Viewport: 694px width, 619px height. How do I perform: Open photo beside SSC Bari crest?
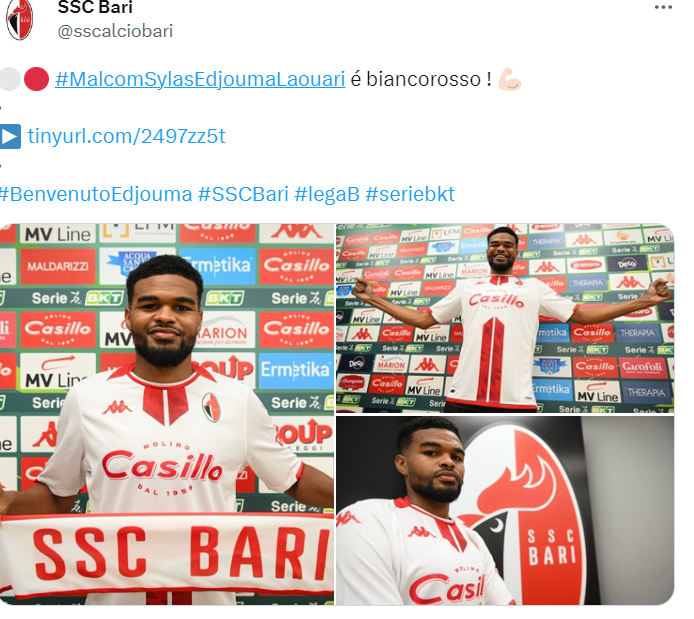505,510
